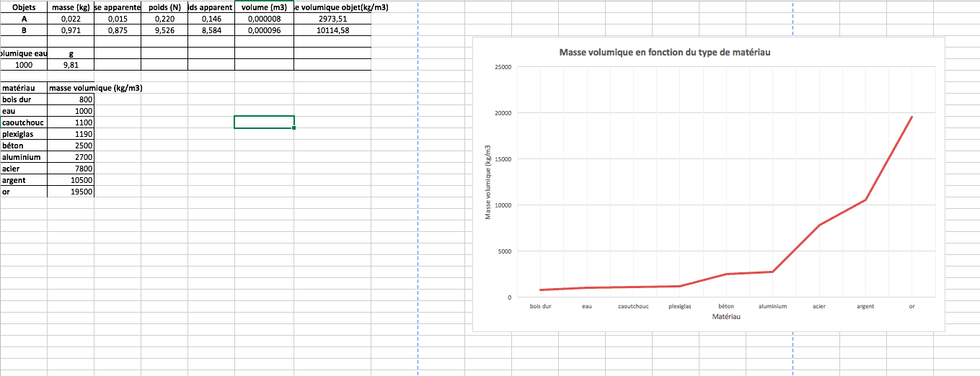
Task: Click the 'Matériau' axis title in chart
Action: pos(725,316)
